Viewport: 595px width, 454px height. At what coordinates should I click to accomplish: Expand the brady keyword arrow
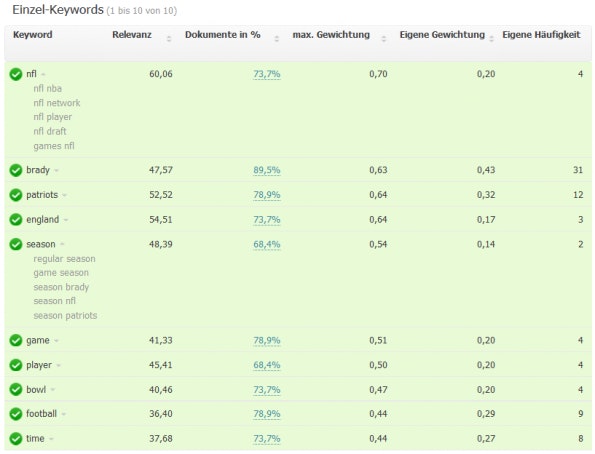(x=56, y=170)
